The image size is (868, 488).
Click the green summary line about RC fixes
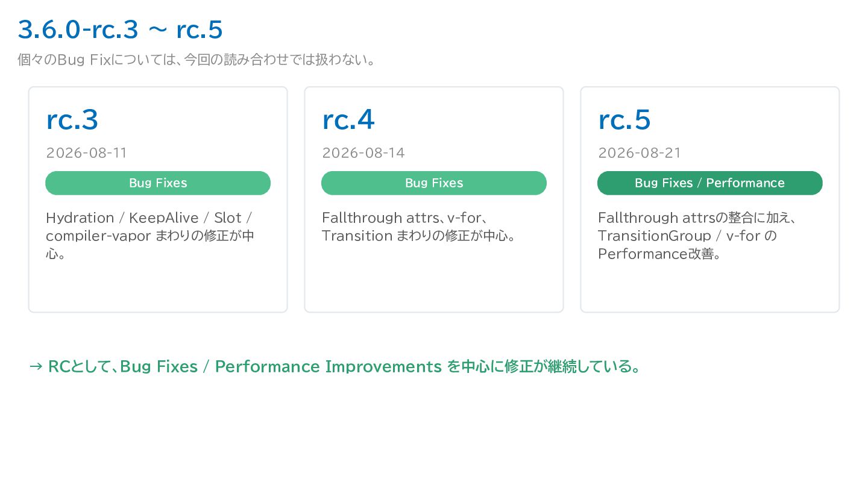(x=335, y=366)
